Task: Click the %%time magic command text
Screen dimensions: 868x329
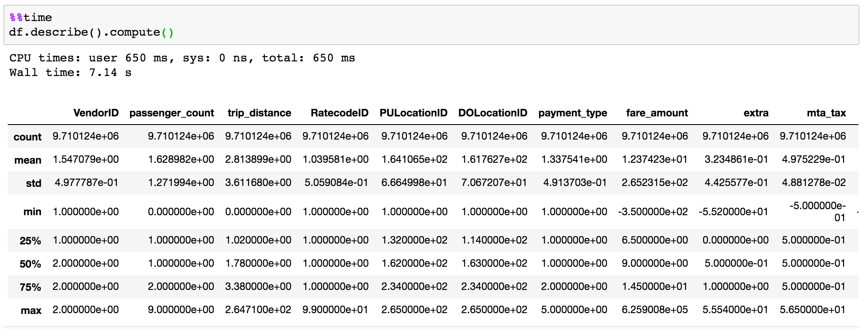Action: 30,18
